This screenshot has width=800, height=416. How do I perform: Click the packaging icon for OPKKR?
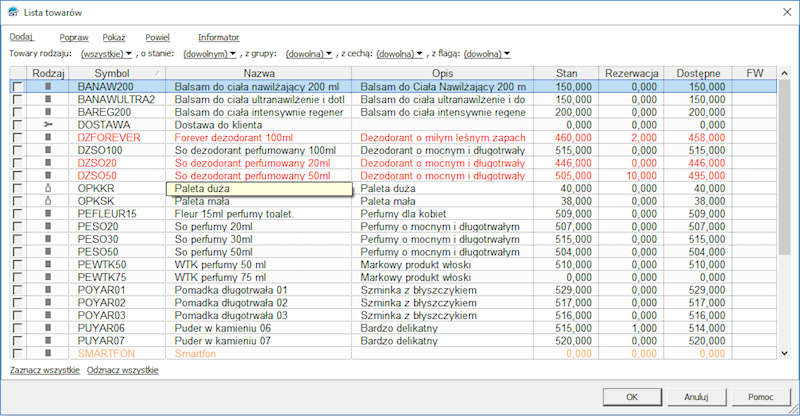[48, 188]
